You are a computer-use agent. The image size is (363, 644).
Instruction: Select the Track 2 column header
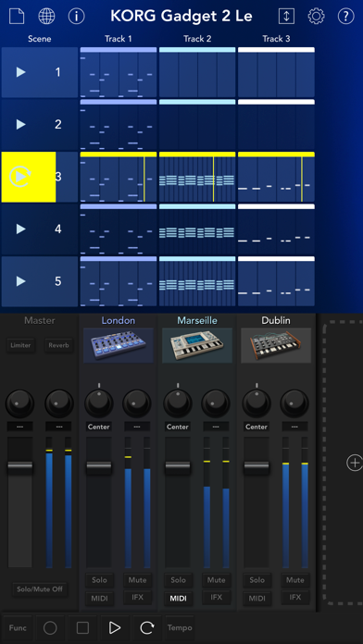(197, 39)
